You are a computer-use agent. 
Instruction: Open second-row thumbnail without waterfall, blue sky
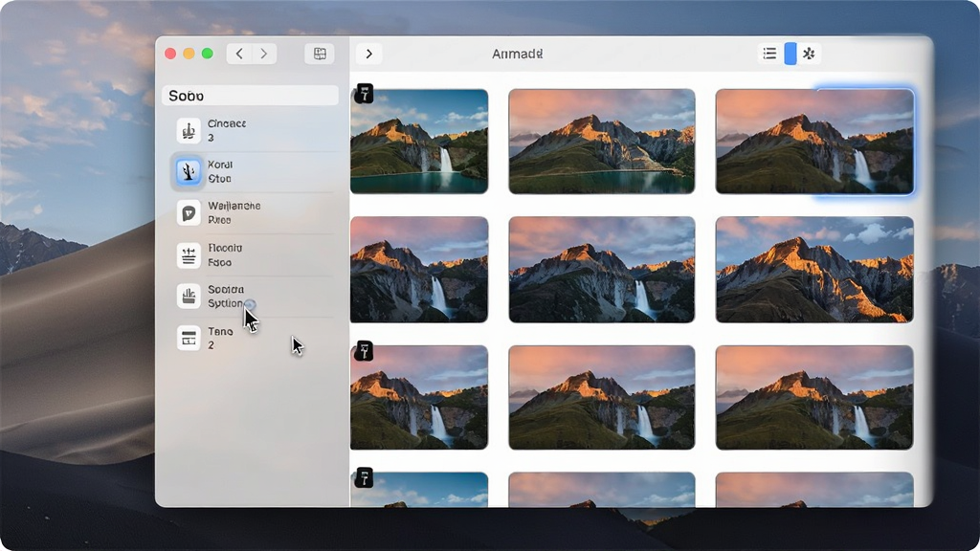[x=815, y=269]
